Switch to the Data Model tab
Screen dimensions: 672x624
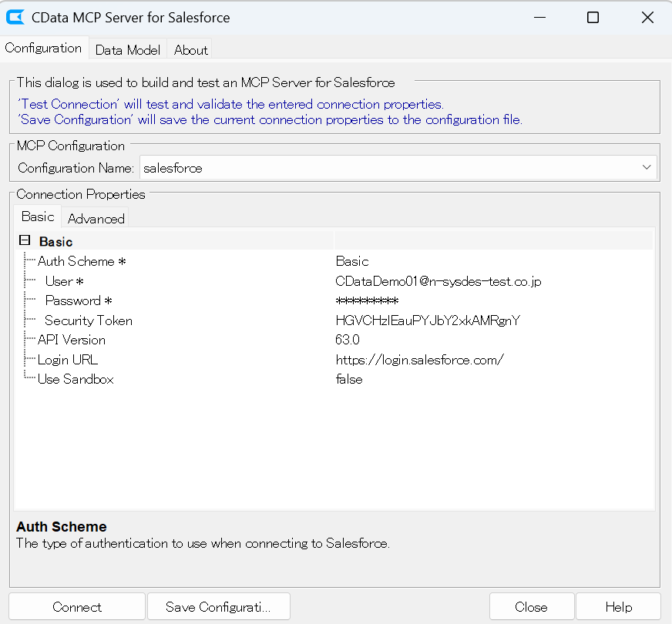point(128,49)
